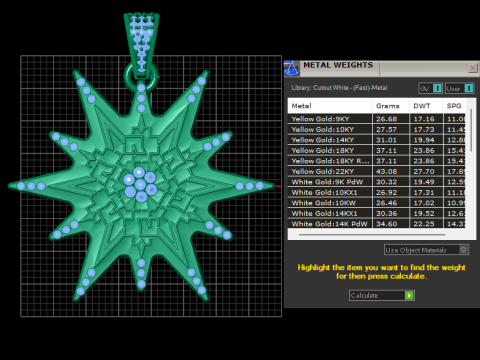Select the Yellow Gold:14KY row

tap(377, 140)
